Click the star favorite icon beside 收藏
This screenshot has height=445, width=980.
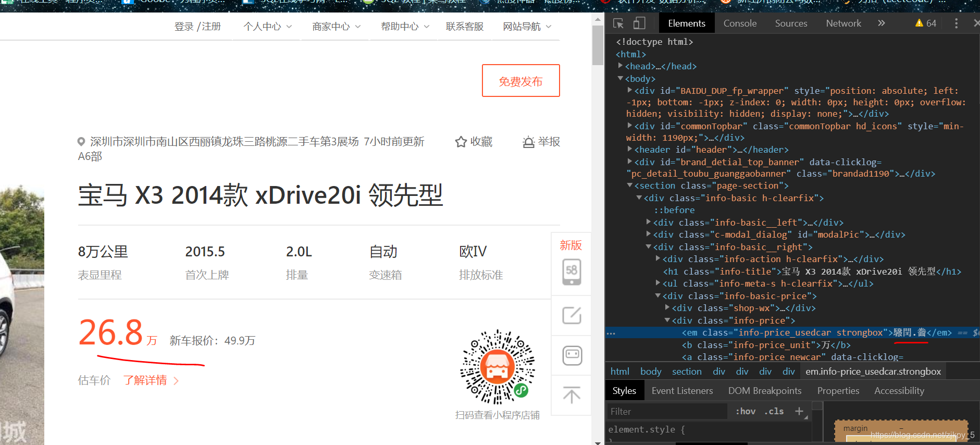[461, 142]
